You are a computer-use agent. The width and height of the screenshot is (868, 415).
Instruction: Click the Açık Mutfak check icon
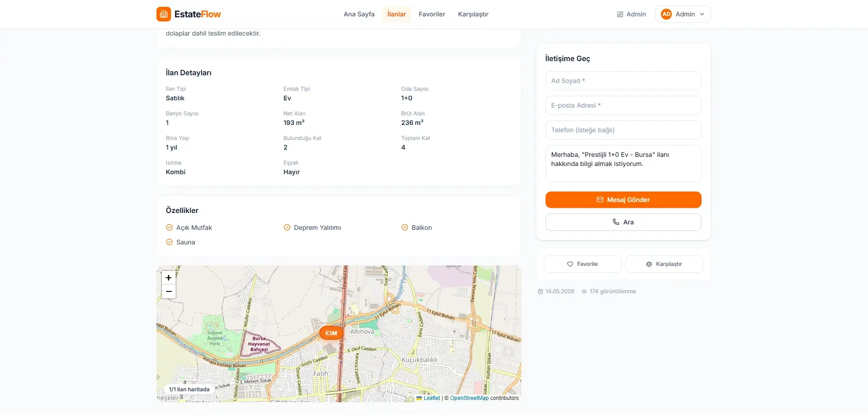(169, 228)
